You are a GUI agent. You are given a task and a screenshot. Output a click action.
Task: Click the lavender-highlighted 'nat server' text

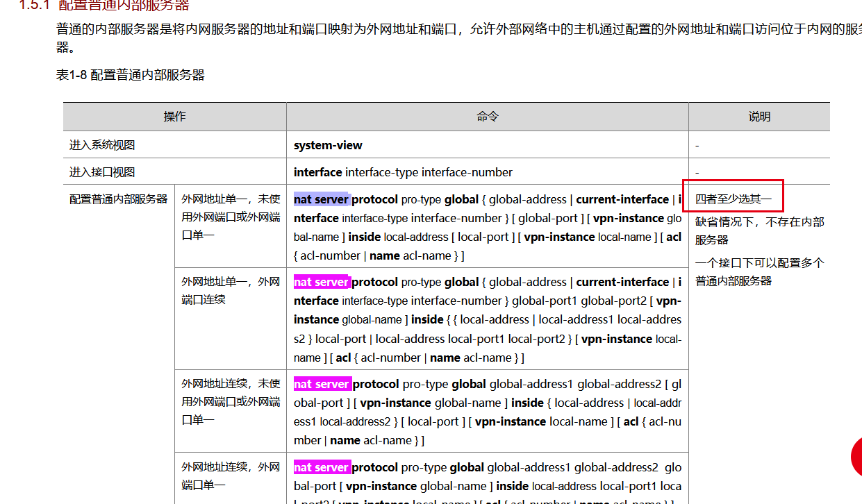321,199
